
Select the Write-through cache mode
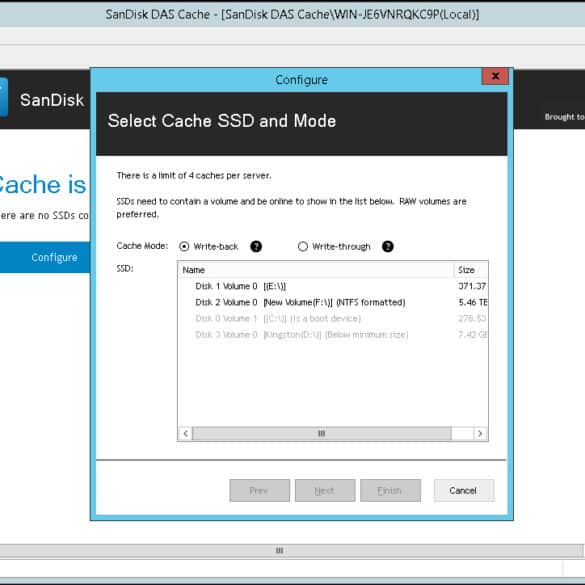(303, 247)
